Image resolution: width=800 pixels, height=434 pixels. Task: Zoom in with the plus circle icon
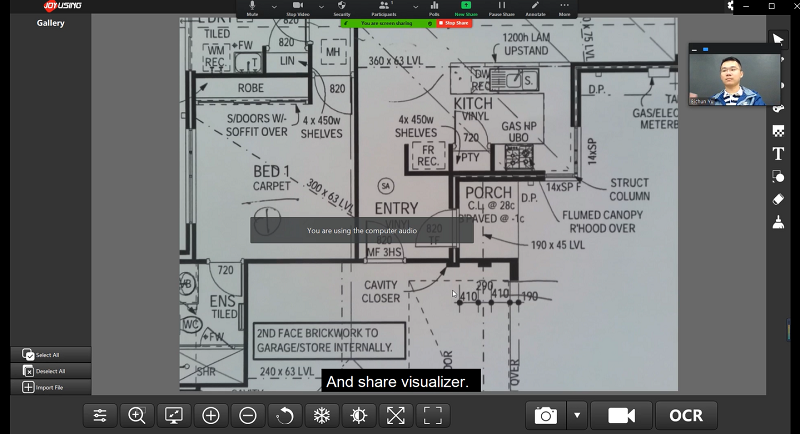[x=211, y=415]
